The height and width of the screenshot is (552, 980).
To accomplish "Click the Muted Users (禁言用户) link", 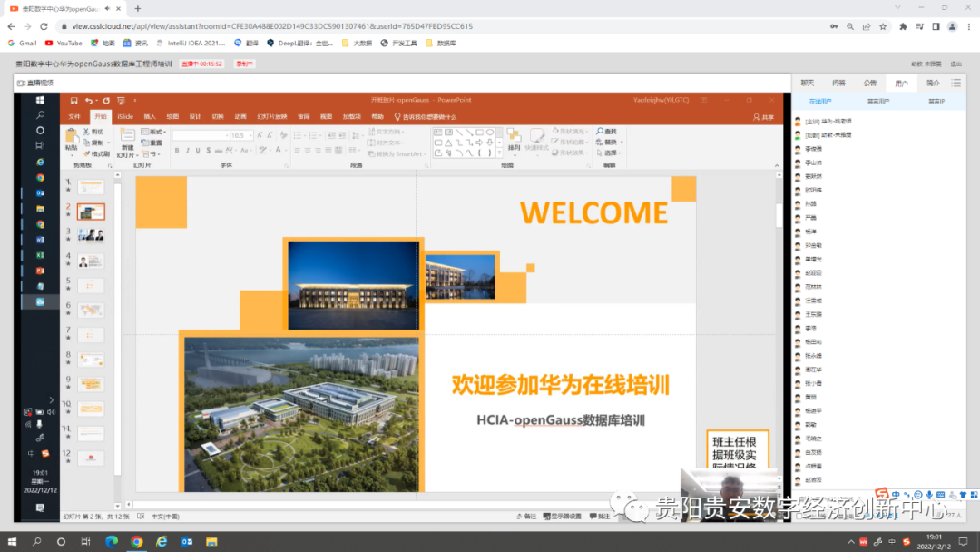I will [878, 102].
